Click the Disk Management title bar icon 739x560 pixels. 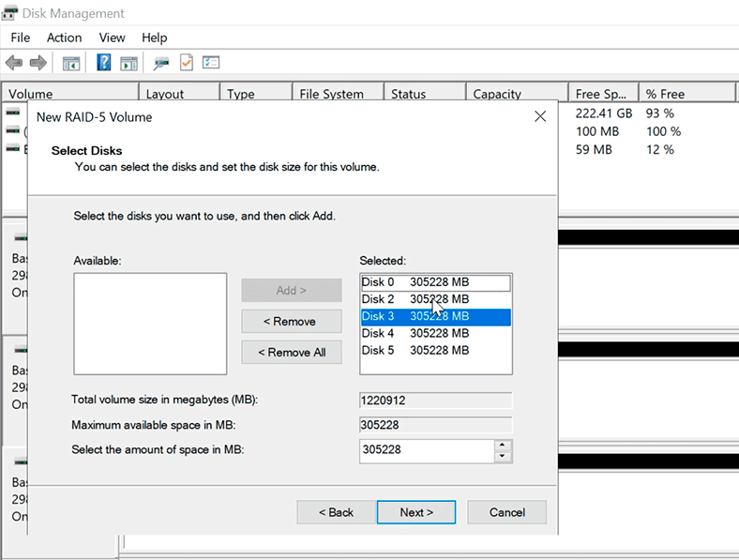(9, 13)
